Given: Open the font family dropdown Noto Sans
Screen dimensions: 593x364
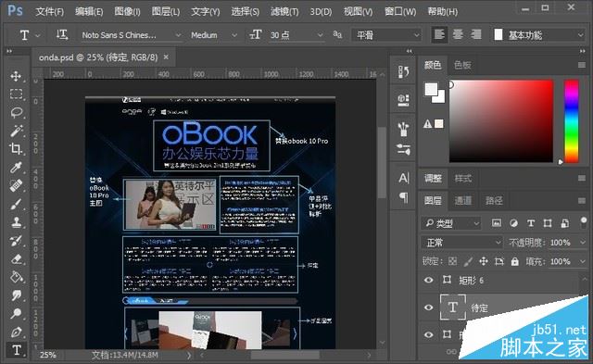Looking at the screenshot, I should coord(131,35).
